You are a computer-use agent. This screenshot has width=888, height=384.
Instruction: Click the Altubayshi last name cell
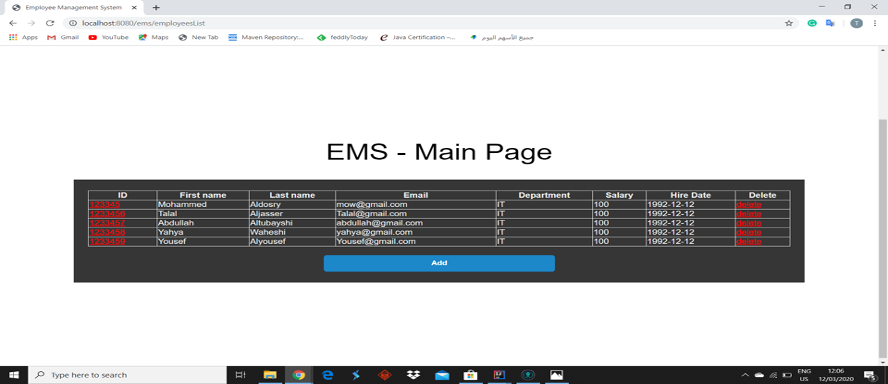coord(292,223)
